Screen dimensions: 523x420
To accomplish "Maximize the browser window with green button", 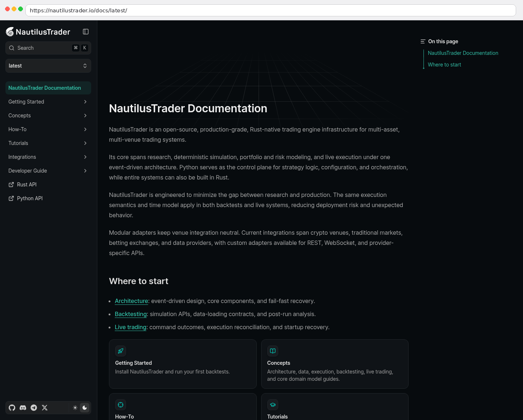I will tap(21, 9).
